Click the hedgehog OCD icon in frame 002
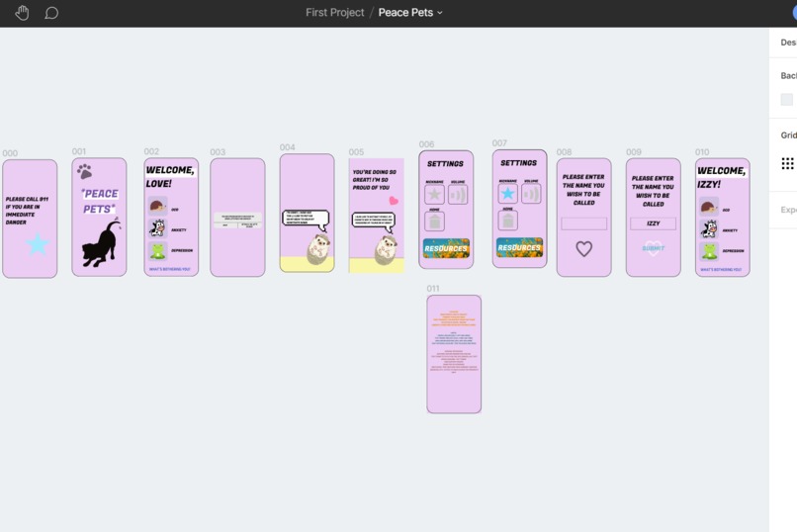 pyautogui.click(x=157, y=207)
